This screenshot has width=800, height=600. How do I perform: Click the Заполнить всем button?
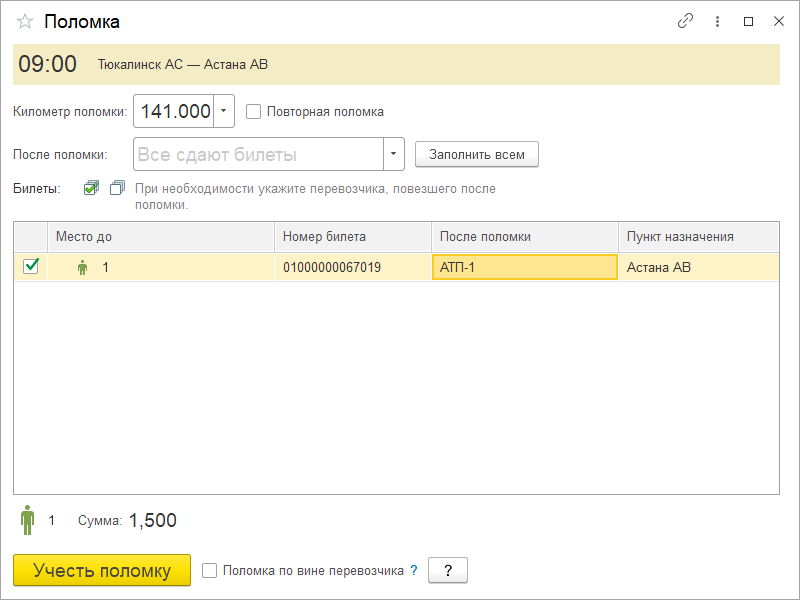click(477, 155)
